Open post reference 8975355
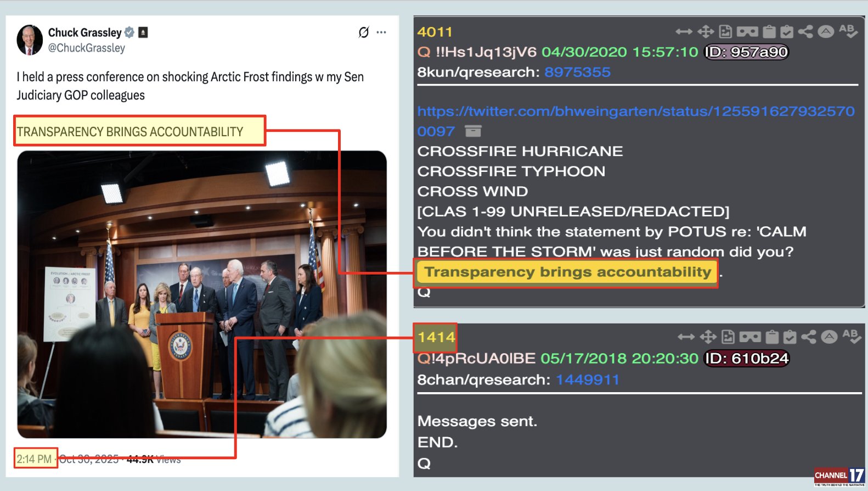The height and width of the screenshot is (491, 868). pos(577,72)
